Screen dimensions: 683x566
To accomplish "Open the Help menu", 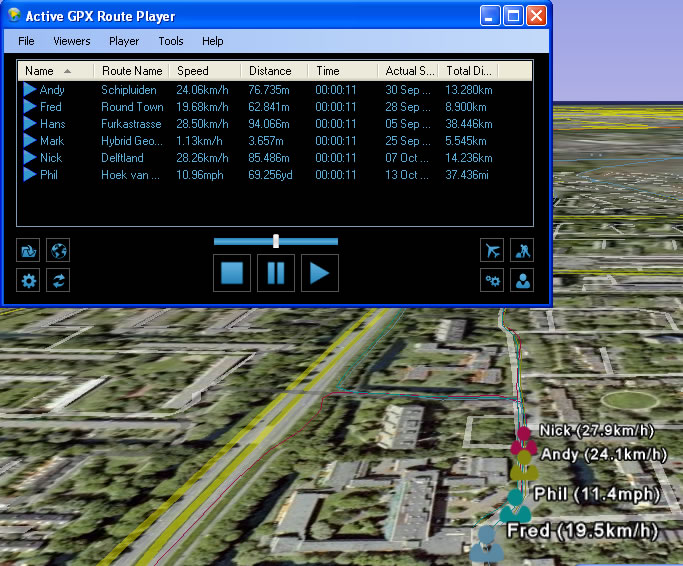I will [x=213, y=41].
